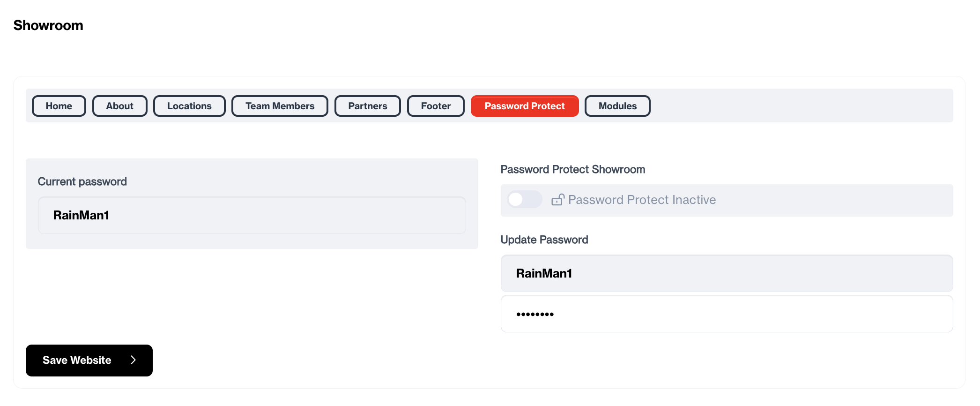Select the Update Password RainMan1 field

pos(726,273)
